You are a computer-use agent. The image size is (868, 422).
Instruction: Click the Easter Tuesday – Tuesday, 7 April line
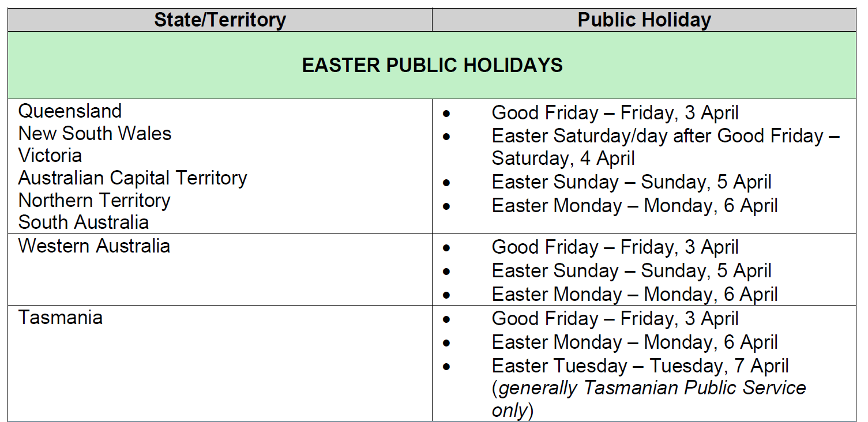click(640, 366)
